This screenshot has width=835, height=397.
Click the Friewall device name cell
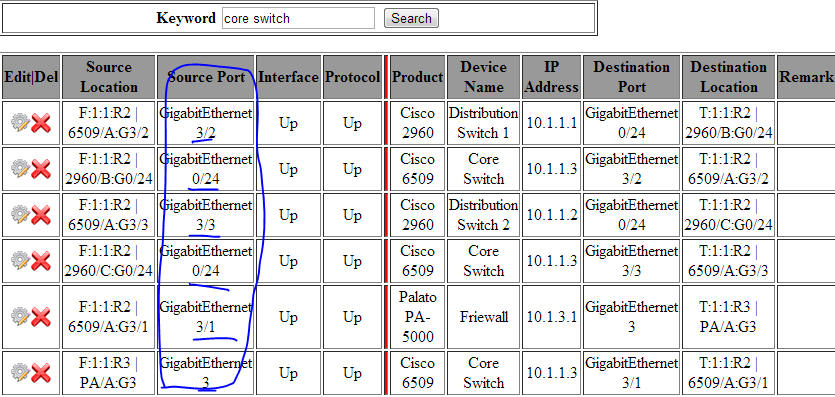click(484, 317)
